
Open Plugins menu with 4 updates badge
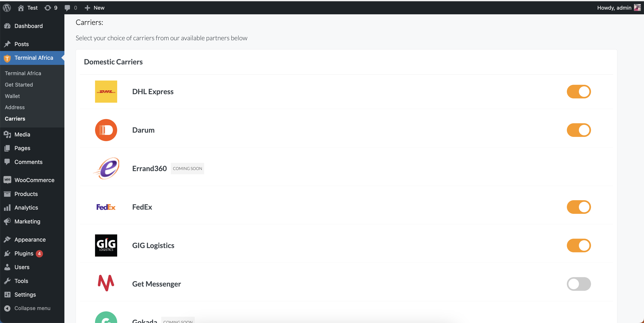click(24, 253)
